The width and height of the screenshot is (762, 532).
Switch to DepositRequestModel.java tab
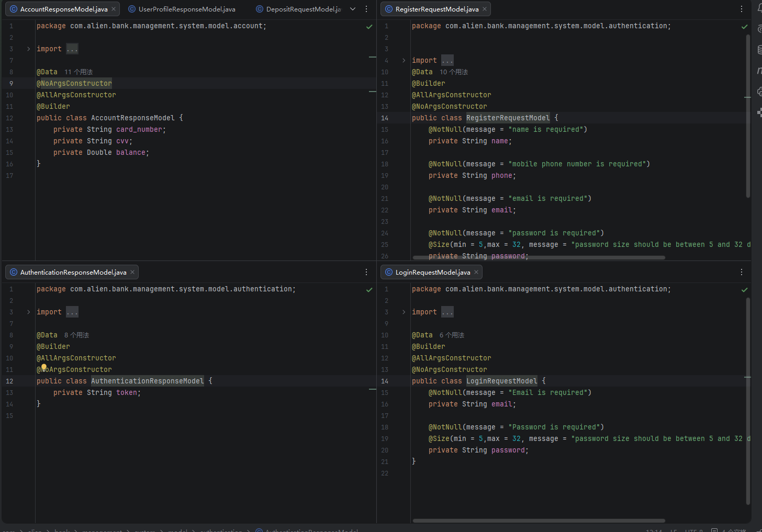[x=298, y=9]
